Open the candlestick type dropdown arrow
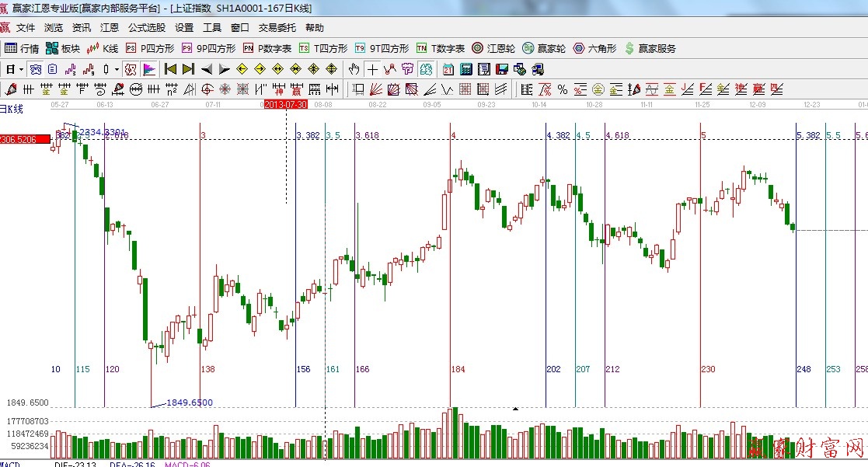Image resolution: width=868 pixels, height=467 pixels. point(116,69)
